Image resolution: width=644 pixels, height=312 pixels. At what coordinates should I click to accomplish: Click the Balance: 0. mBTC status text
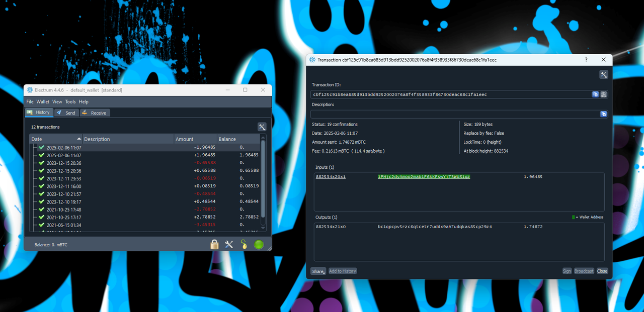pyautogui.click(x=51, y=245)
